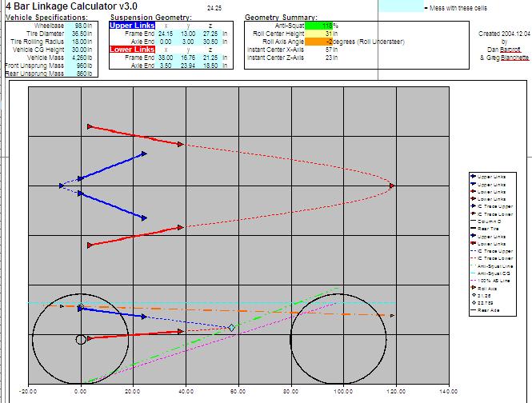Select Lower Links Frame End y cell 16.76
This screenshot has height=403, width=532.
(x=188, y=58)
